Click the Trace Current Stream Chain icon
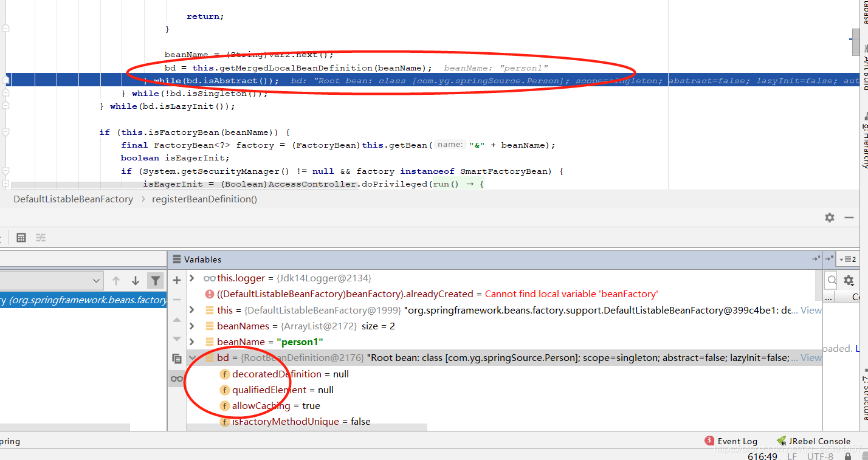Image resolution: width=868 pixels, height=460 pixels. [x=41, y=238]
